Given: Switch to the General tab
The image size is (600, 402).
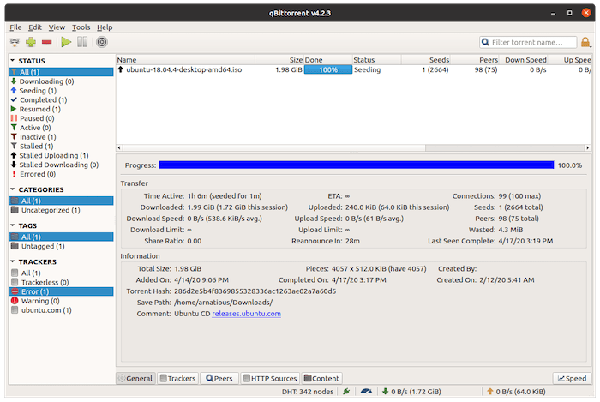Looking at the screenshot, I should 136,378.
